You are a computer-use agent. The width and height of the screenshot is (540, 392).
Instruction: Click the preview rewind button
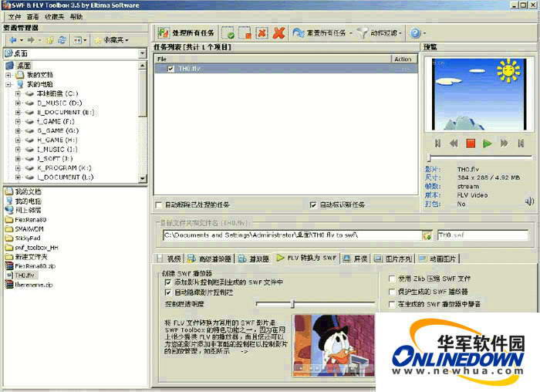(x=454, y=143)
